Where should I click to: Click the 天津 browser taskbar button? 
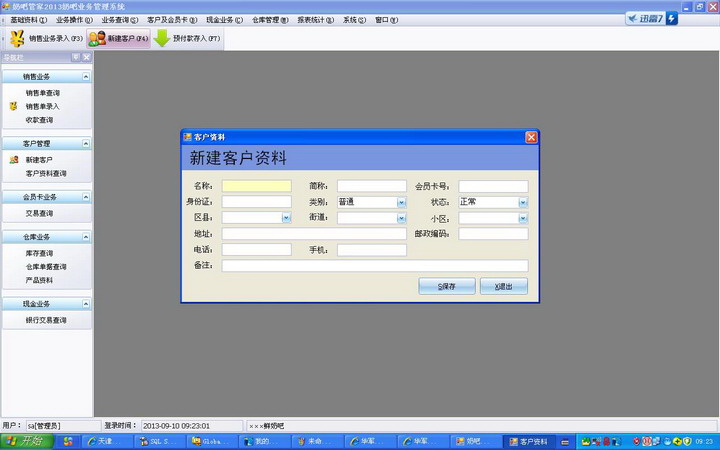pyautogui.click(x=107, y=442)
